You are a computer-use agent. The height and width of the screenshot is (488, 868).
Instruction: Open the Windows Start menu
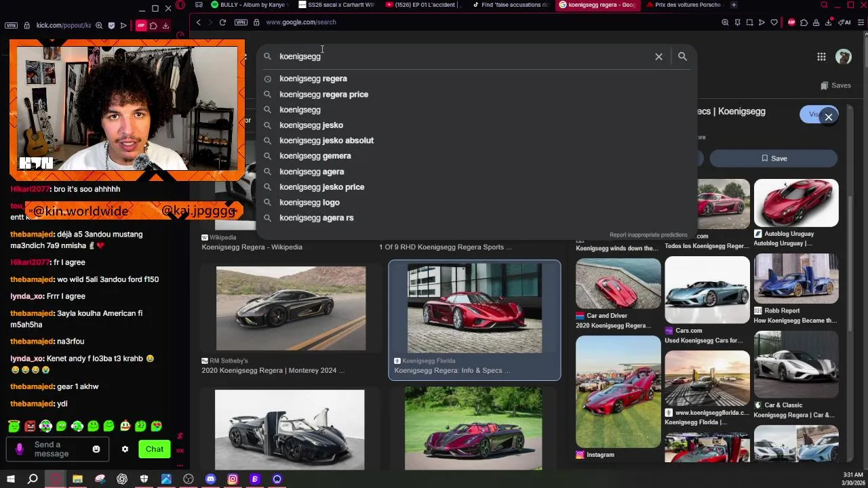click(11, 479)
